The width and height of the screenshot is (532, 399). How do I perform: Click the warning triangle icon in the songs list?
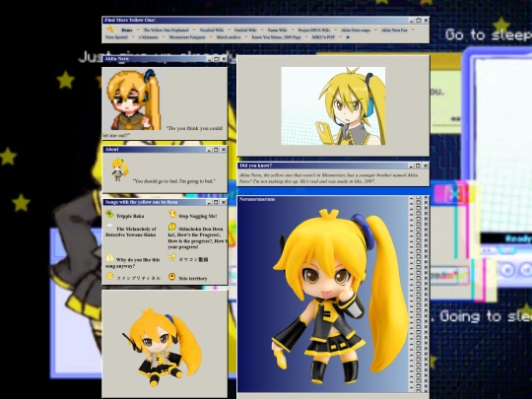pyautogui.click(x=109, y=257)
